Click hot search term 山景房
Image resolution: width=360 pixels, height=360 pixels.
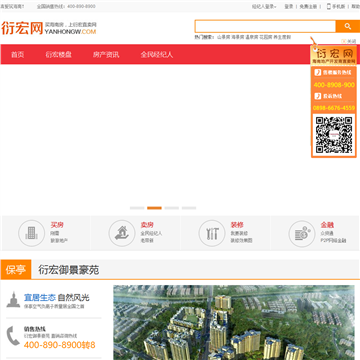point(224,37)
